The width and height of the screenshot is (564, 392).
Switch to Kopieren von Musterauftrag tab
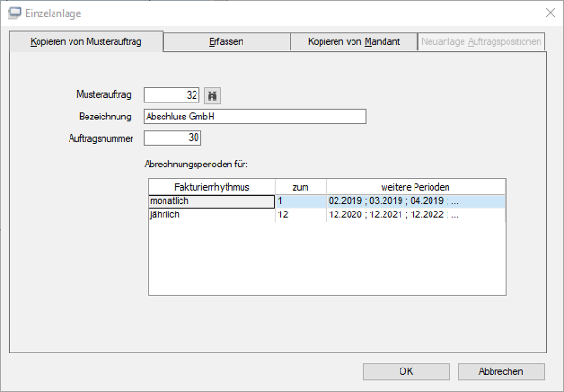pos(86,41)
